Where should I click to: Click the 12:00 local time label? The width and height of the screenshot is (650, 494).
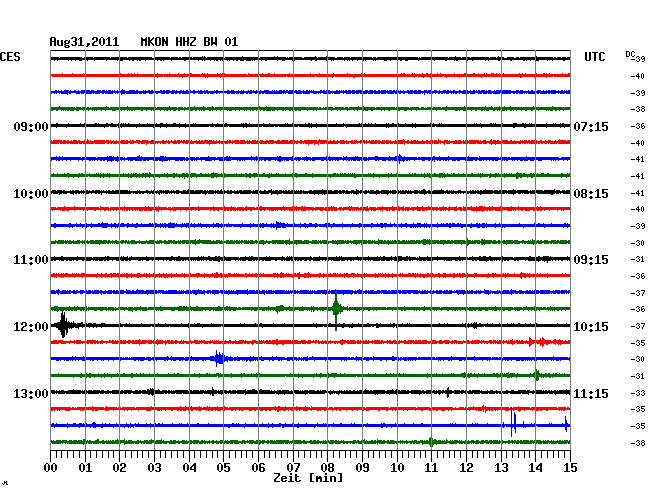pyautogui.click(x=31, y=327)
